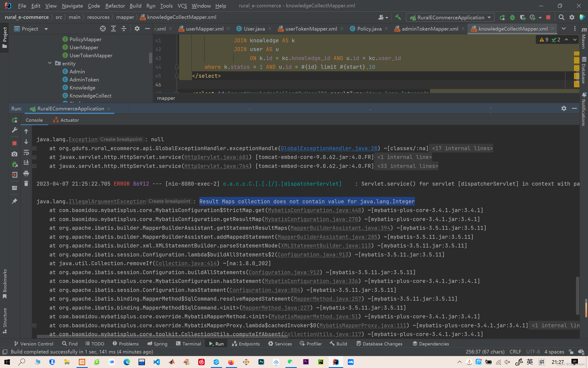The width and height of the screenshot is (588, 368).
Task: Click the Rerun application toolbar icon
Action: click(x=502, y=17)
